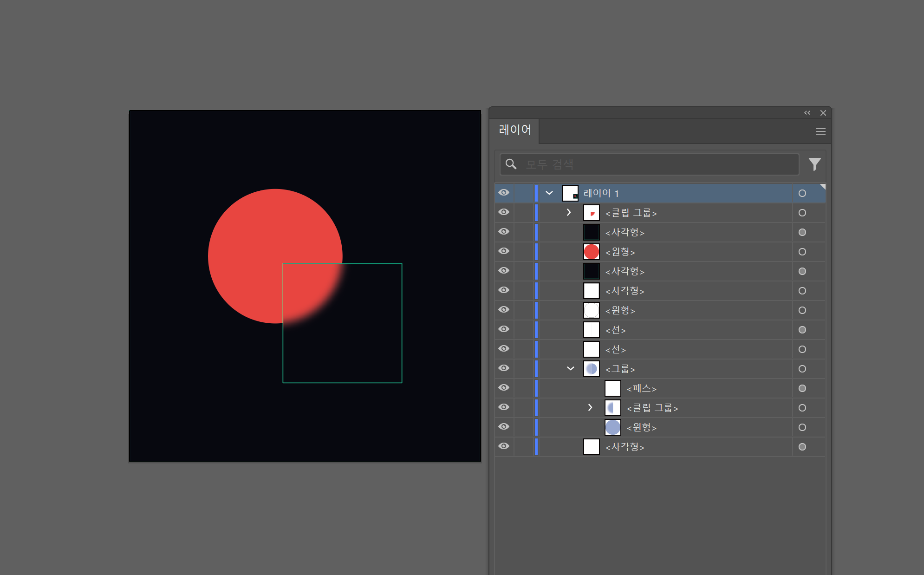Expand the top <클립 그룹> item
The width and height of the screenshot is (924, 575).
tap(569, 213)
